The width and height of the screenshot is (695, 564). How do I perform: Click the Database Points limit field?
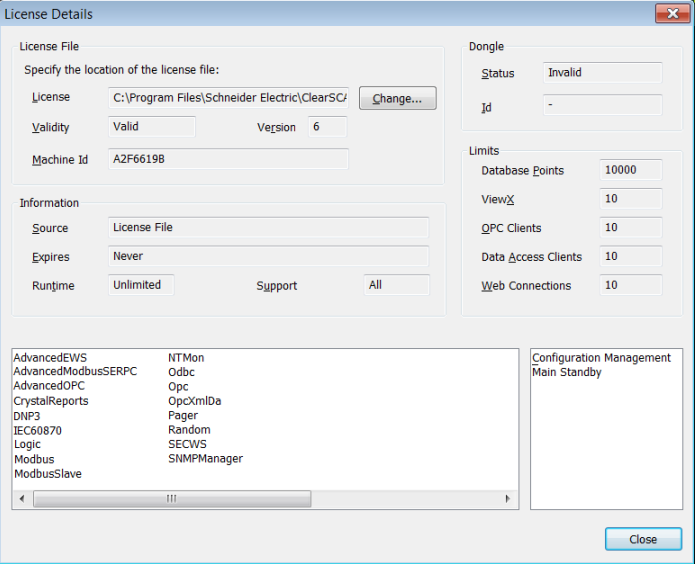coord(631,170)
